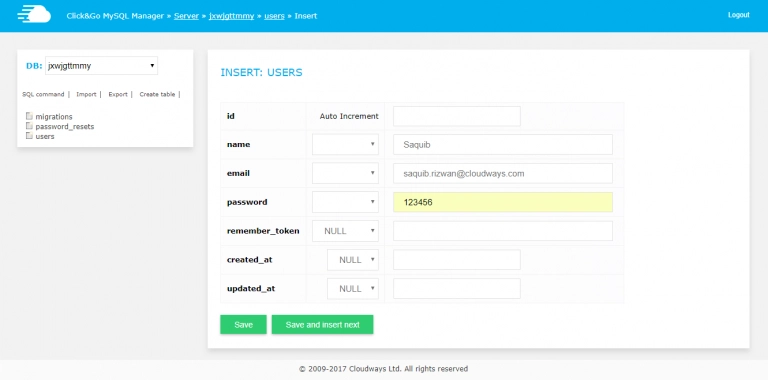Open the name function dropdown
Image resolution: width=768 pixels, height=380 pixels.
coord(345,144)
